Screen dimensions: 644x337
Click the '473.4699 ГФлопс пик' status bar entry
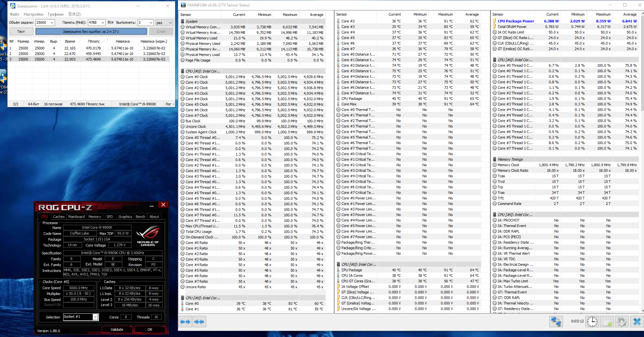tap(87, 104)
